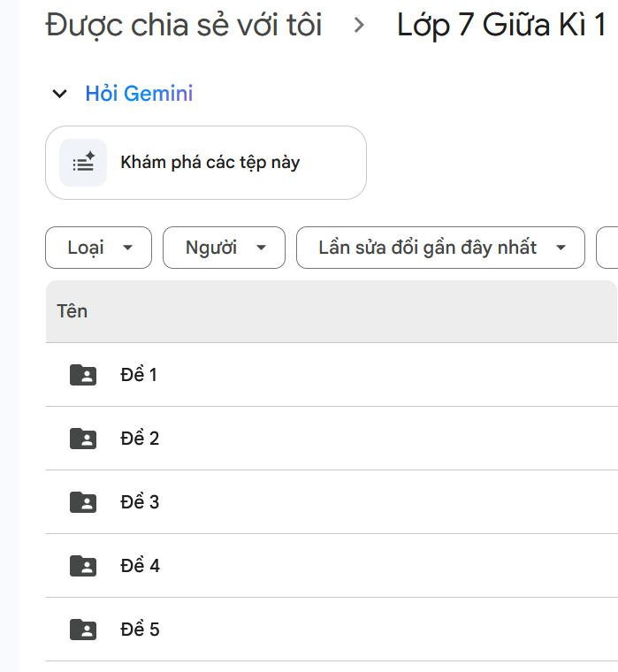Select the Đề 1 folder name
Image resolution: width=618 pixels, height=672 pixels.
click(x=139, y=375)
